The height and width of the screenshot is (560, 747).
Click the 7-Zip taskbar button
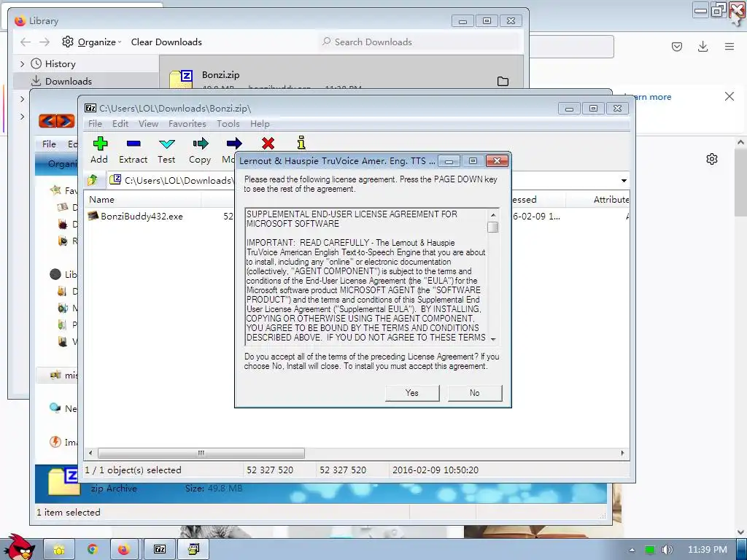pos(160,549)
